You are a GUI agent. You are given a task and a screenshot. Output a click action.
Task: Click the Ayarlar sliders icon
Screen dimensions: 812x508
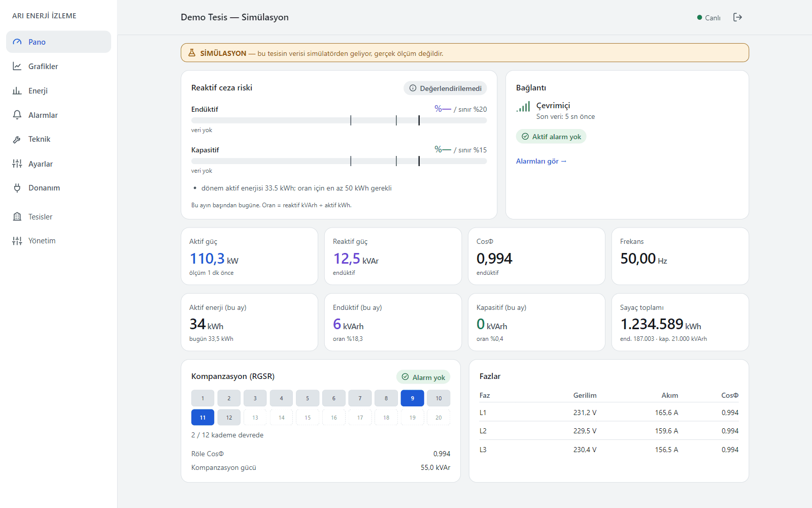(17, 164)
